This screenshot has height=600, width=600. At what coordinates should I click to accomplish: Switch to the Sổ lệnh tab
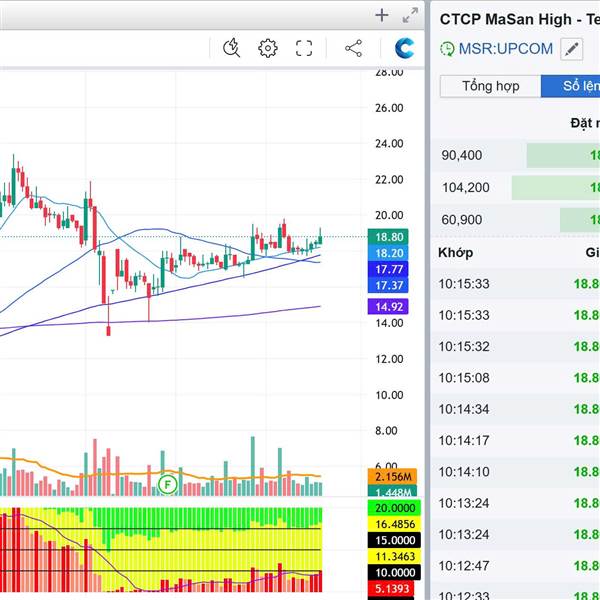click(x=571, y=86)
